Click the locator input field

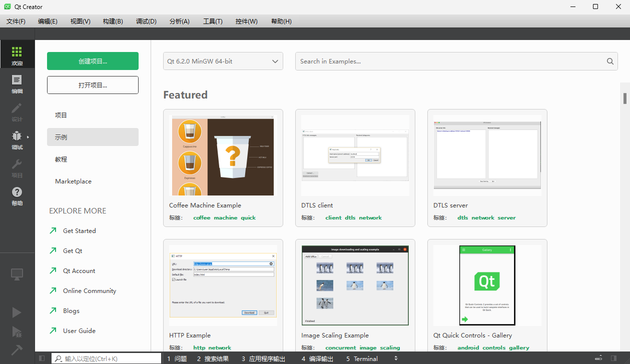tap(106, 358)
